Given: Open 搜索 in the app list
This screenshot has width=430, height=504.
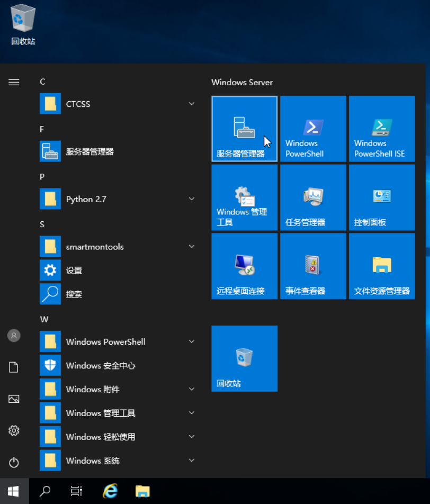Looking at the screenshot, I should click(118, 294).
